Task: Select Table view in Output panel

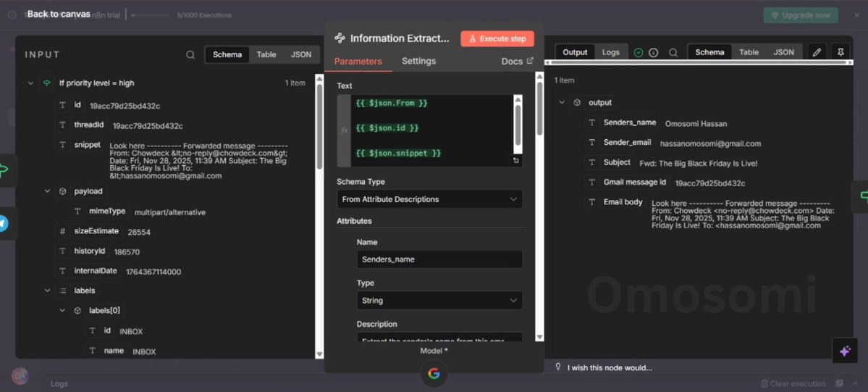Action: [x=749, y=52]
